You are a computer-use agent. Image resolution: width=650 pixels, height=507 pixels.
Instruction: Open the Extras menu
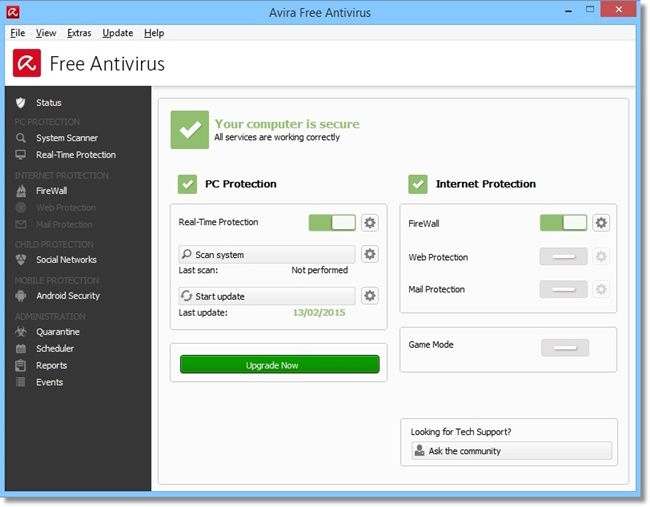[79, 33]
